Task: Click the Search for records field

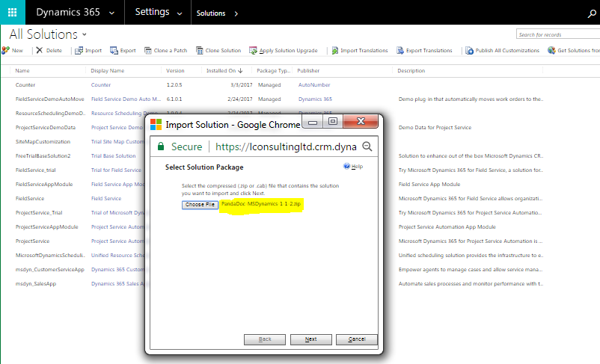Action: pos(557,34)
